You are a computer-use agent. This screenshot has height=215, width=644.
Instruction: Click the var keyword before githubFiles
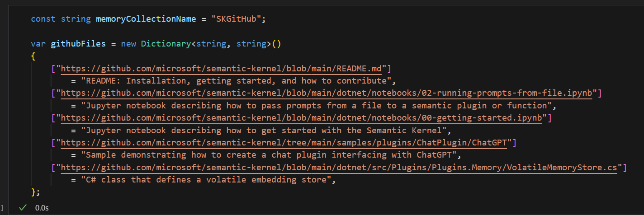click(x=38, y=44)
